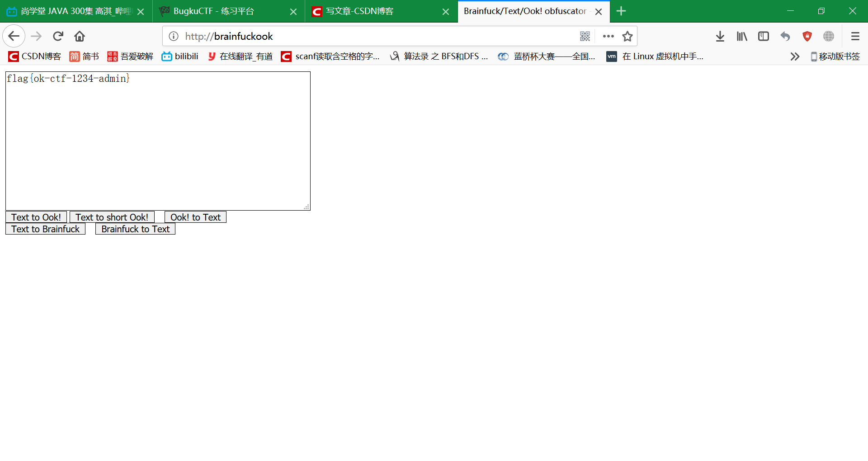Image resolution: width=868 pixels, height=461 pixels.
Task: Click the Reload page icon
Action: (x=58, y=36)
